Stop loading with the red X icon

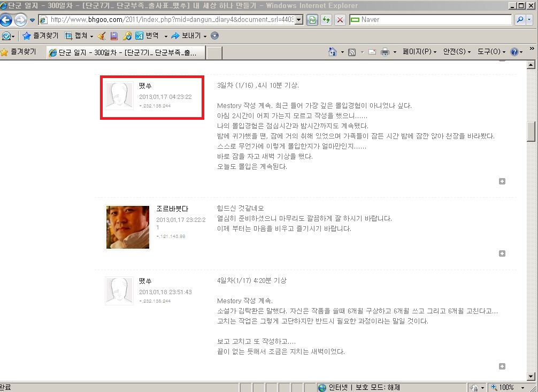(x=340, y=20)
